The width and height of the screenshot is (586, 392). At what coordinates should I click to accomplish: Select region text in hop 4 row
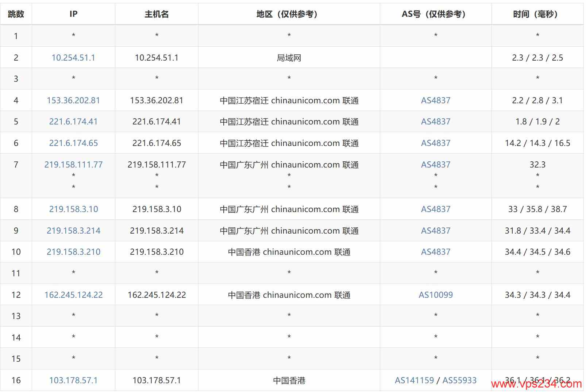289,100
